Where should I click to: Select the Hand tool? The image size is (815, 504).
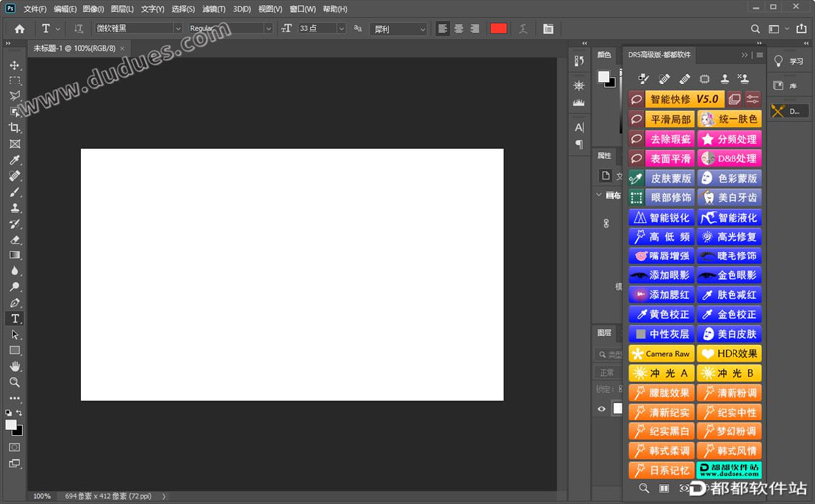pyautogui.click(x=15, y=366)
